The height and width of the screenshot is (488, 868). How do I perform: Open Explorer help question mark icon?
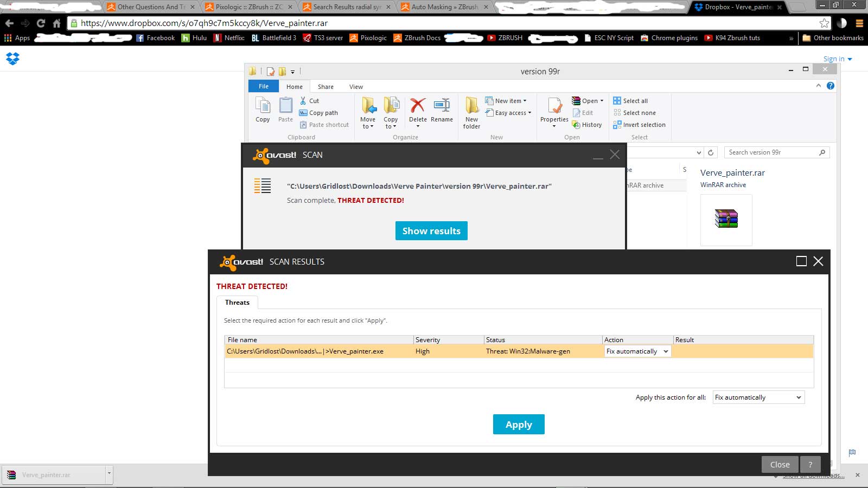(831, 86)
